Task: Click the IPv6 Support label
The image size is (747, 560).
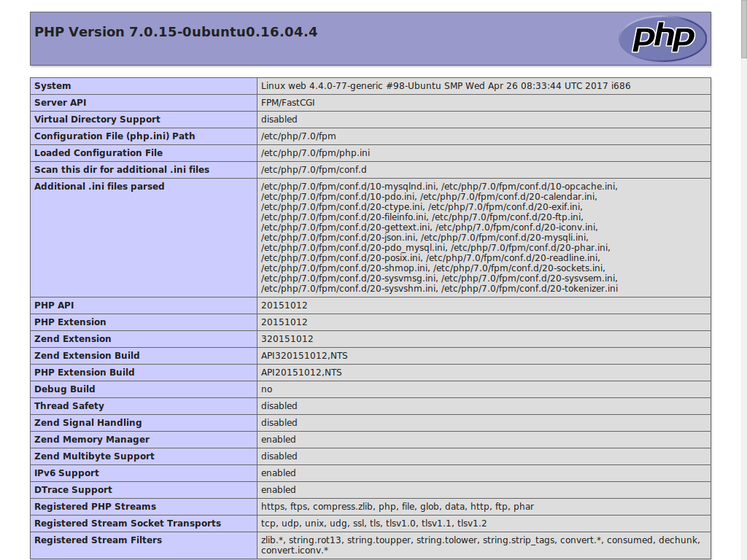Action: click(x=66, y=472)
